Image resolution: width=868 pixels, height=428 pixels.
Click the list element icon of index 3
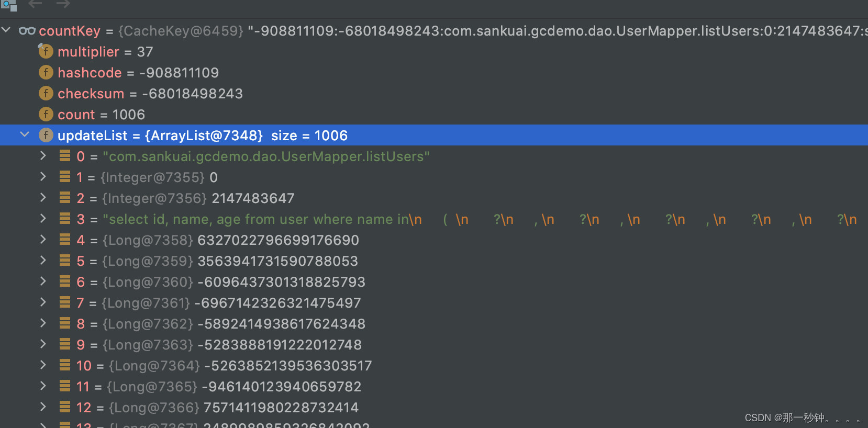(65, 219)
